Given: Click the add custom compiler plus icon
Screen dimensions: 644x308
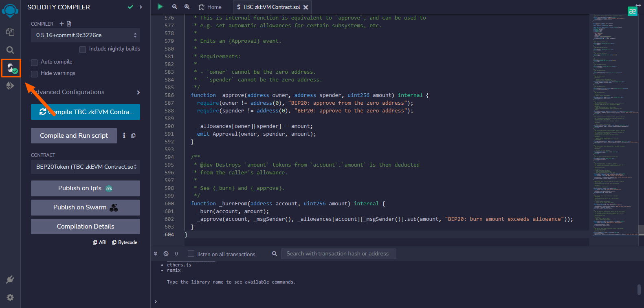Looking at the screenshot, I should (62, 24).
